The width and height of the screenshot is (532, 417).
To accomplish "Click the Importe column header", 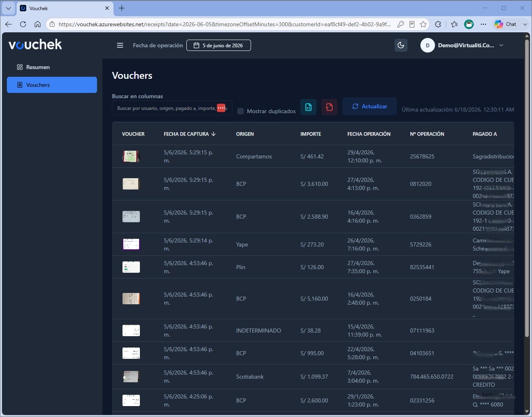I will pos(311,134).
